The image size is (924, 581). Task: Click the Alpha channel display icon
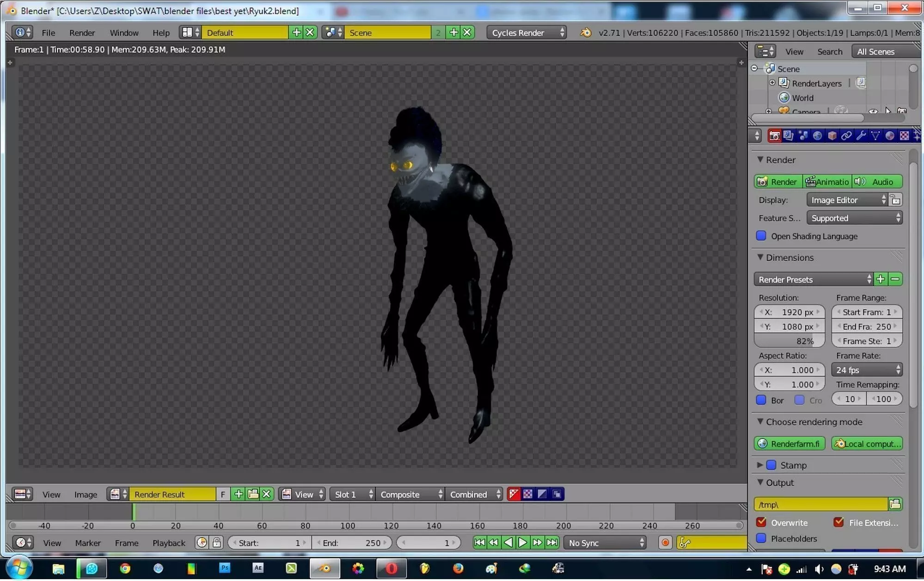click(x=542, y=495)
